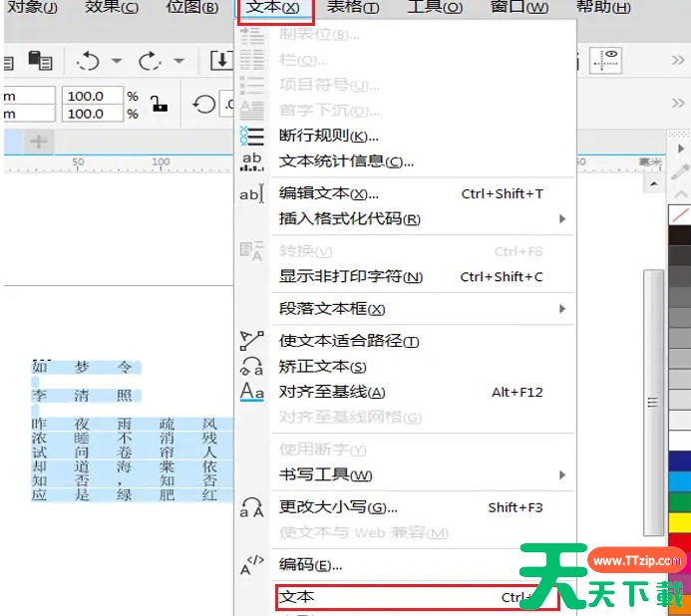Screen dimensions: 691x616
Task: Click the align to baseline Aa icon
Action: tap(251, 392)
